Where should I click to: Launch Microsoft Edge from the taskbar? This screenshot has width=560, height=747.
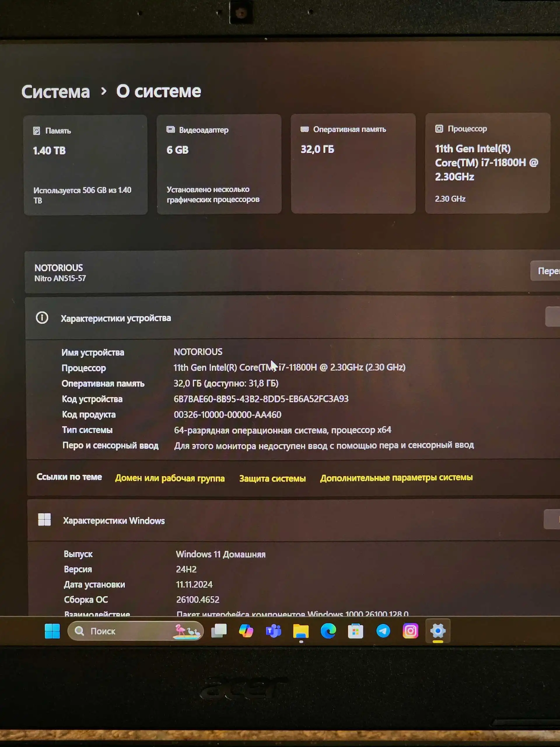(328, 631)
